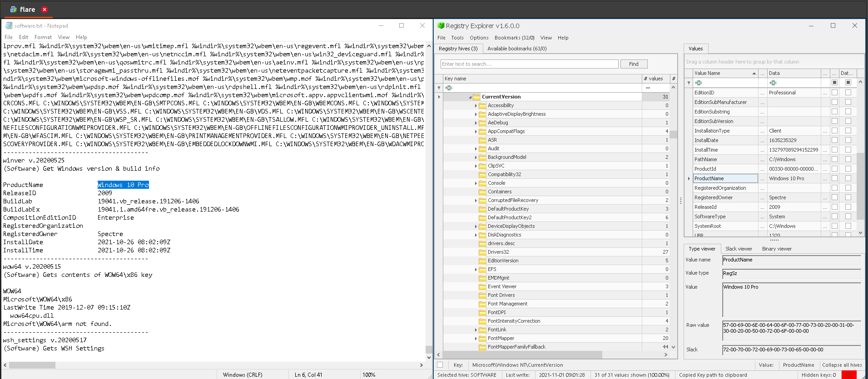Click Notepad horizontal scrollbar thumb
Viewport: 868px width, 379px height.
(32, 365)
